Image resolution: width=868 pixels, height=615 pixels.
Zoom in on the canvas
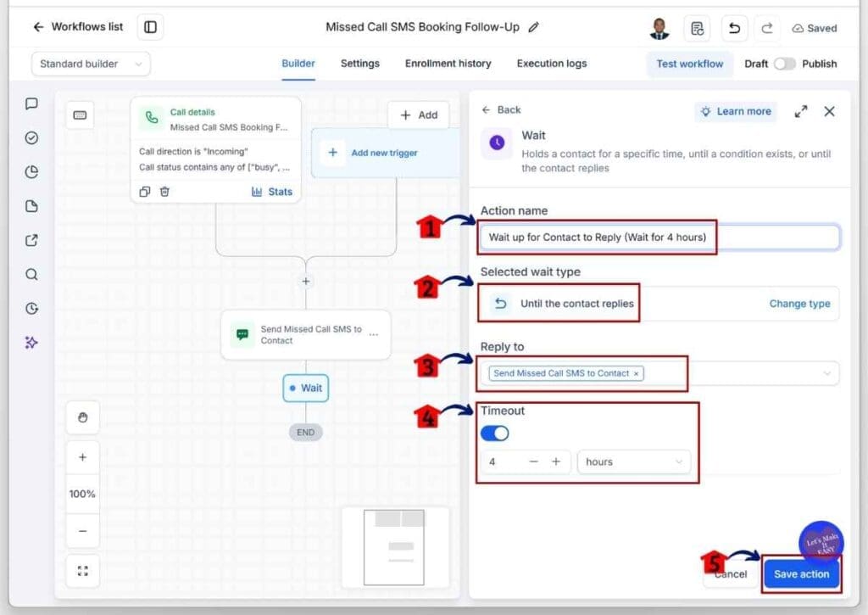point(82,458)
